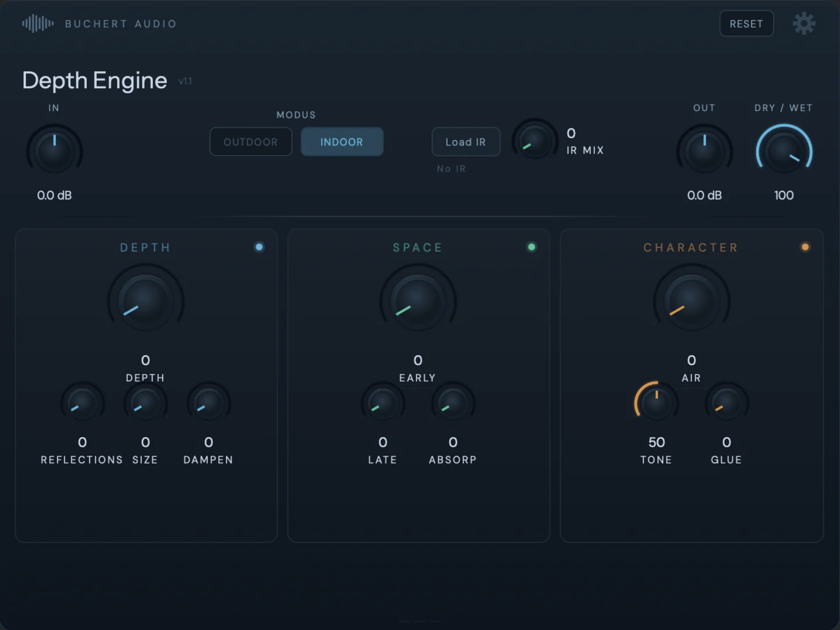Click the IN gain knob
840x630 pixels.
click(x=54, y=151)
